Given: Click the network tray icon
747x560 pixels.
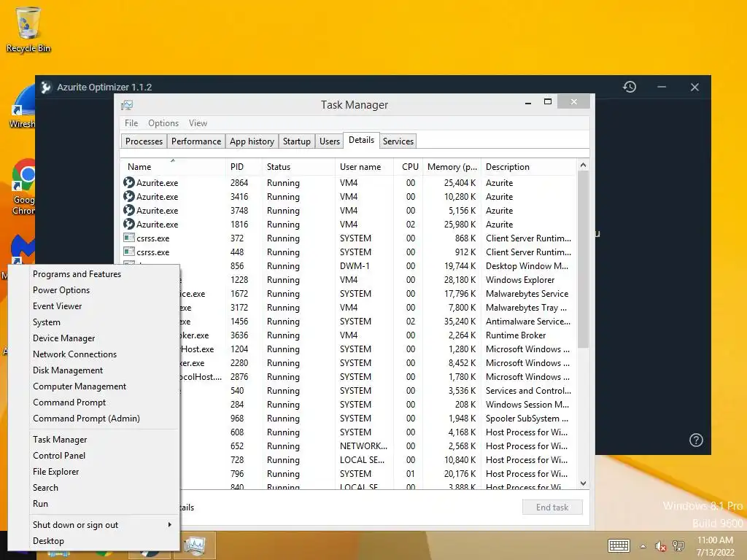Looking at the screenshot, I should pos(678,545).
